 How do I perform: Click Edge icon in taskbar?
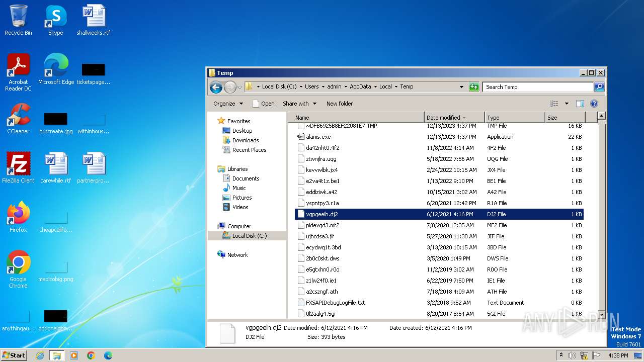[108, 355]
